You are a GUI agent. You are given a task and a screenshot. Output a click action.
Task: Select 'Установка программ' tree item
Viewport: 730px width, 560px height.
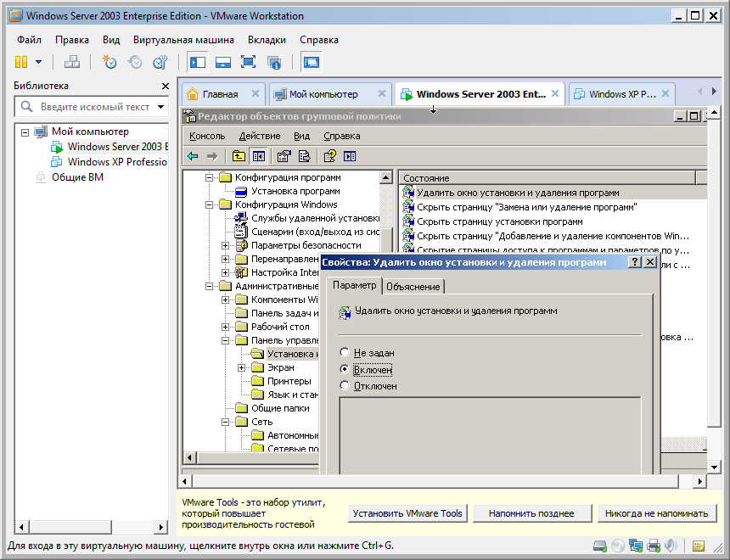coord(295,191)
